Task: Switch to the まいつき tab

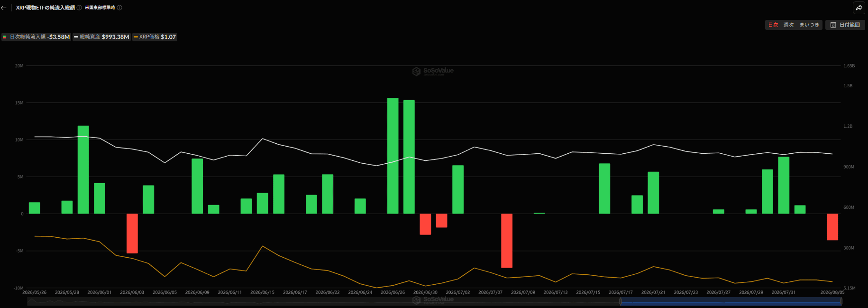Action: [809, 25]
